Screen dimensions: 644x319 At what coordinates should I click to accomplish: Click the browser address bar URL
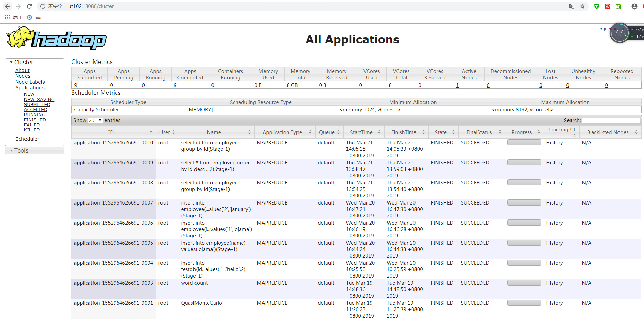[x=91, y=6]
